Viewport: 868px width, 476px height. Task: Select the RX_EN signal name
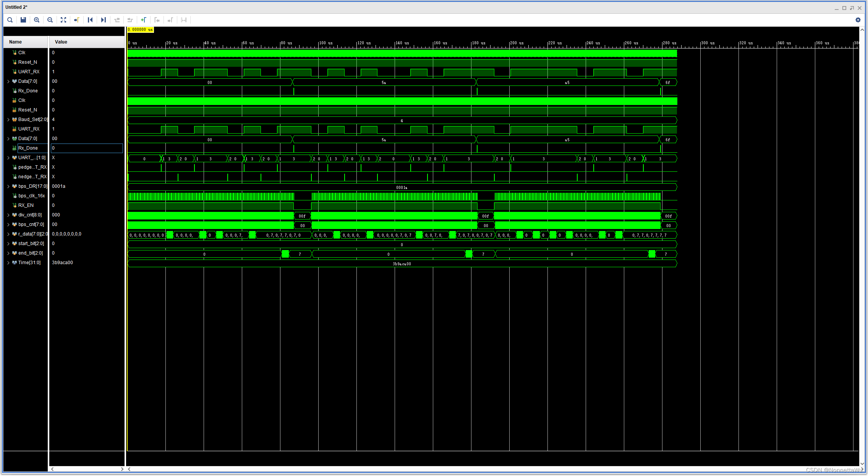26,205
